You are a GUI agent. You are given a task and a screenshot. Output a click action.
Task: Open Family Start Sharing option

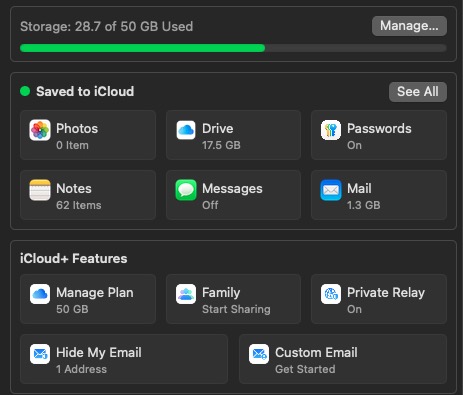[233, 299]
